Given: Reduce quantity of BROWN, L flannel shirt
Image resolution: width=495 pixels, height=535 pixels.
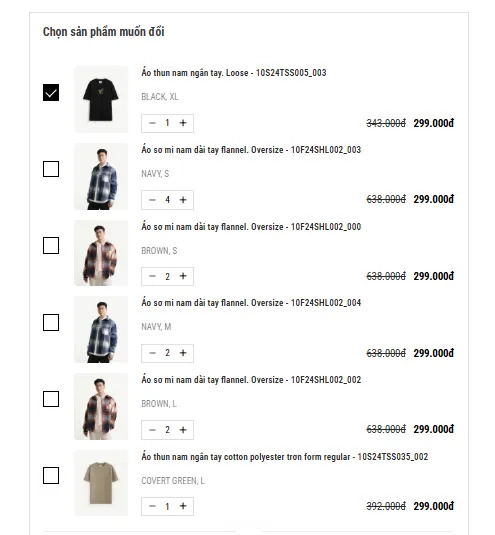Looking at the screenshot, I should pos(152,430).
